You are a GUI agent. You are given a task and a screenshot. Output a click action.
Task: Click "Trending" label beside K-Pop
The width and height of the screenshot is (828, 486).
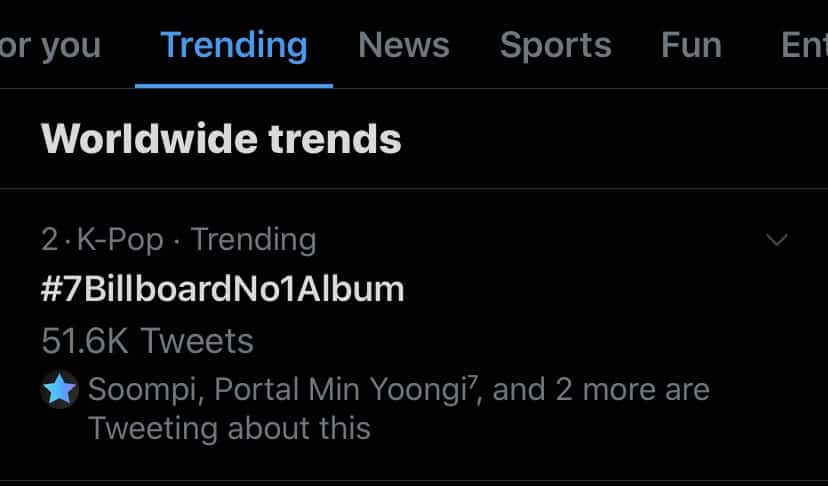(253, 240)
